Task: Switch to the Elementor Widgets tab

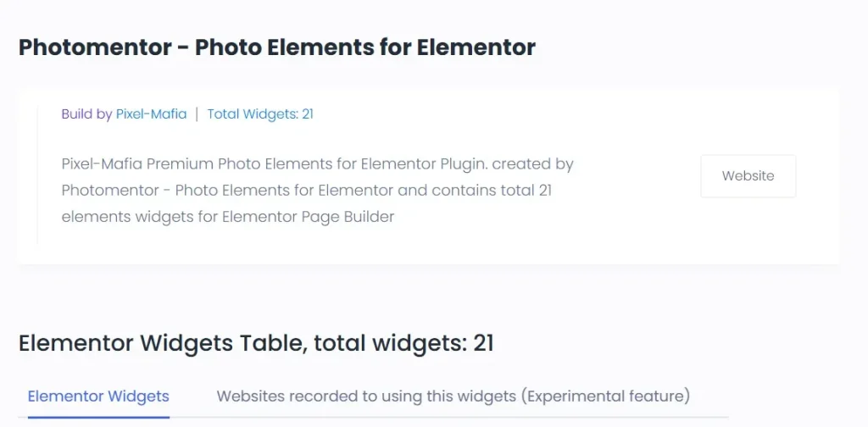Action: [98, 396]
